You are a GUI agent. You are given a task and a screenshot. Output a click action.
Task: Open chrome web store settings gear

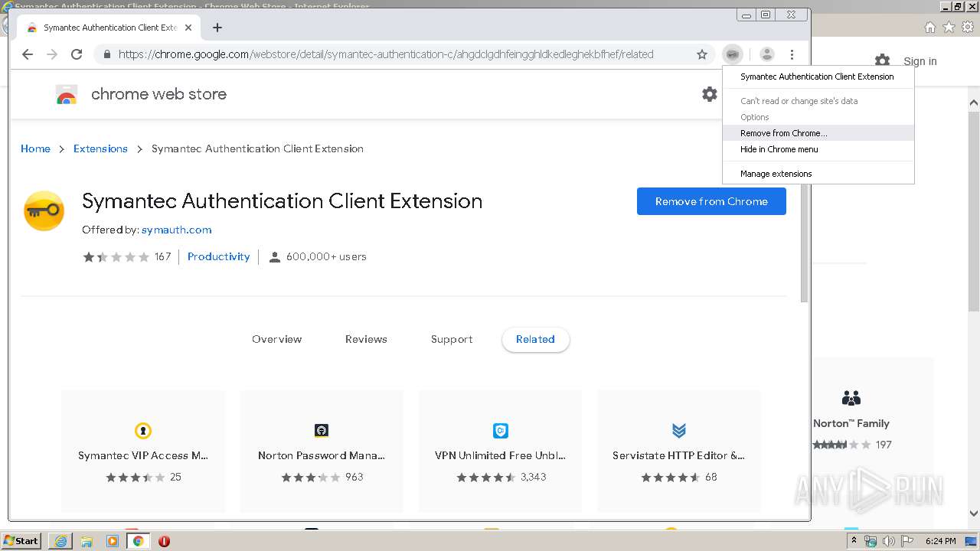710,94
